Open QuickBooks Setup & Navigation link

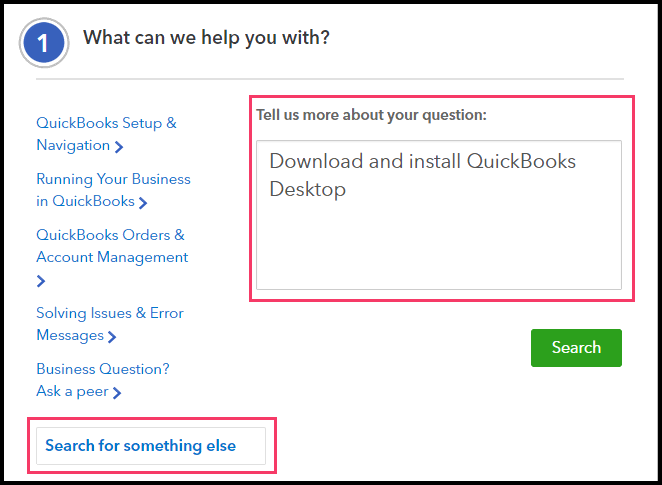[106, 123]
